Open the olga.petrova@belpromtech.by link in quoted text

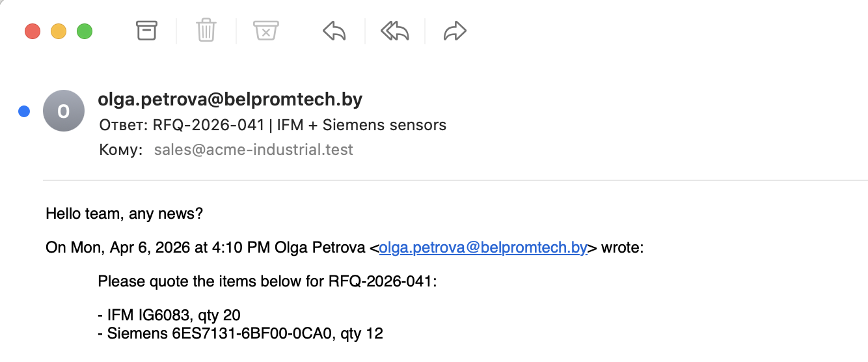point(483,248)
